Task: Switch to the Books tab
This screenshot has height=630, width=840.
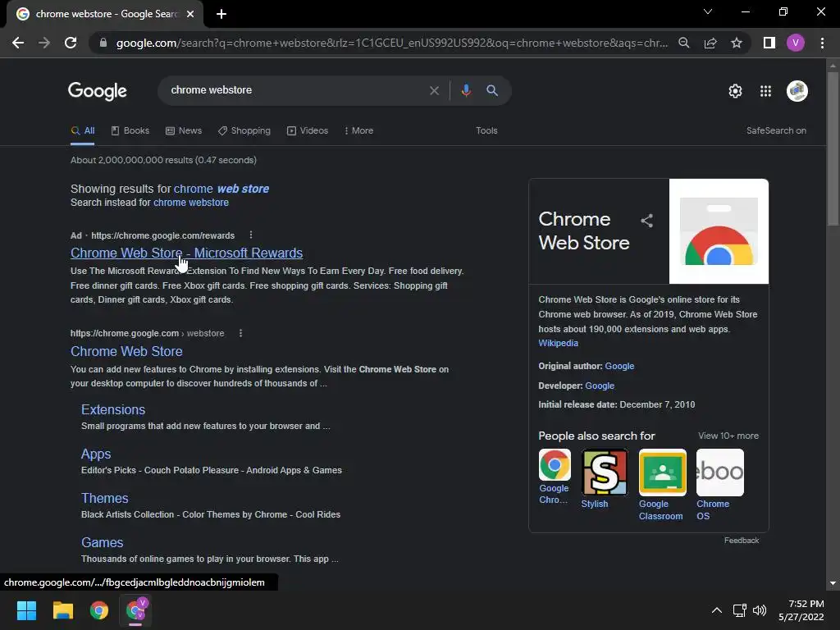Action: coord(130,130)
